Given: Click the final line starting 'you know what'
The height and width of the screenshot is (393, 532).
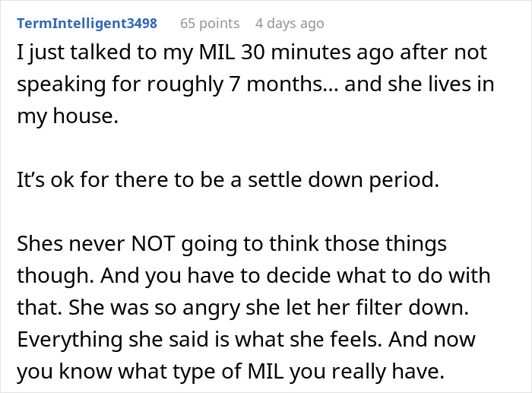Looking at the screenshot, I should coord(231,371).
